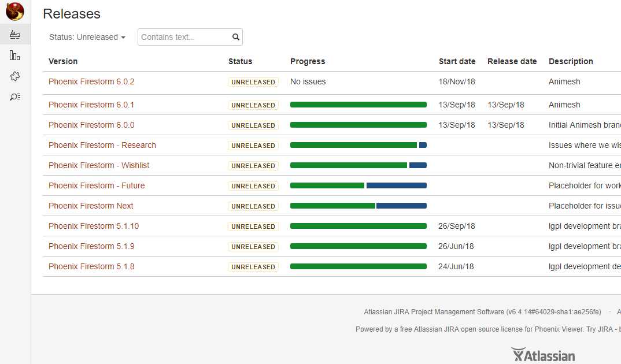Viewport: 621px width, 364px height.
Task: Click UNRELEASED badge for Phoenix Firestorm 5.1.10
Action: 253,226
